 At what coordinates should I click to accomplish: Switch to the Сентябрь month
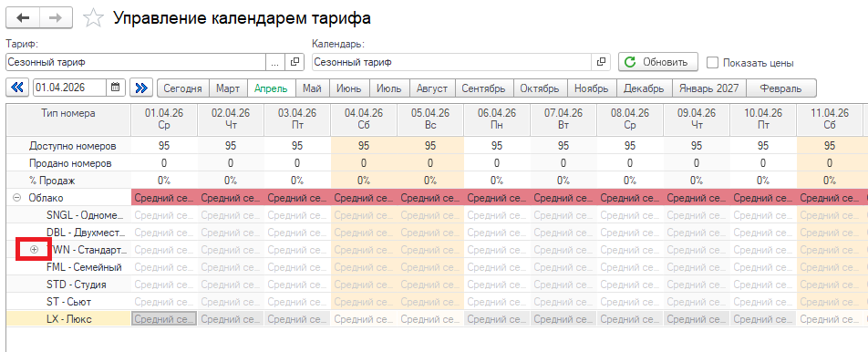[x=484, y=88]
